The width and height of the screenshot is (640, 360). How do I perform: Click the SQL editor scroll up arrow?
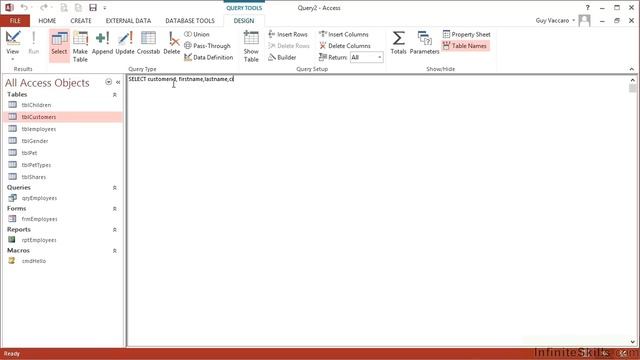point(633,80)
